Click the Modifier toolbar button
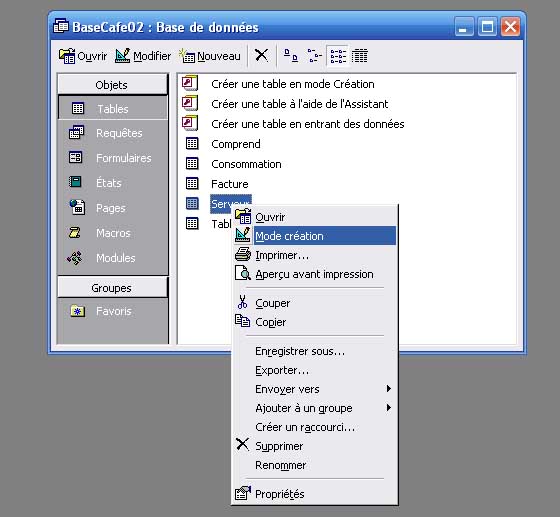The width and height of the screenshot is (560, 517). click(143, 56)
